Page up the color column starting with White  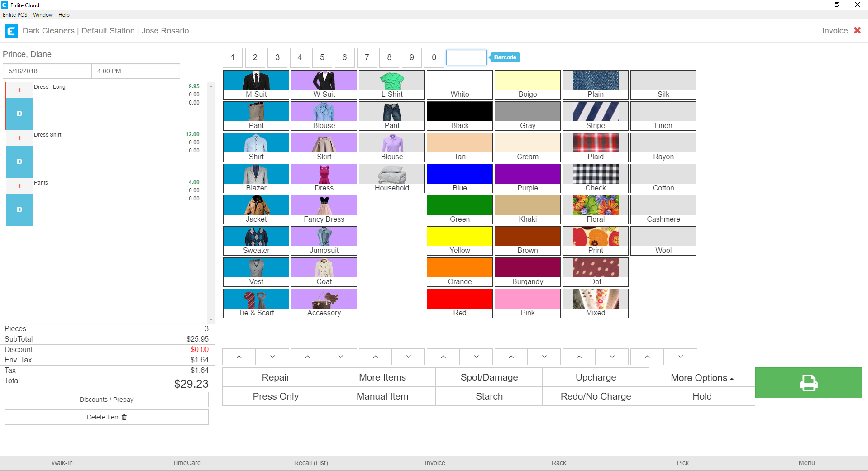pyautogui.click(x=443, y=357)
